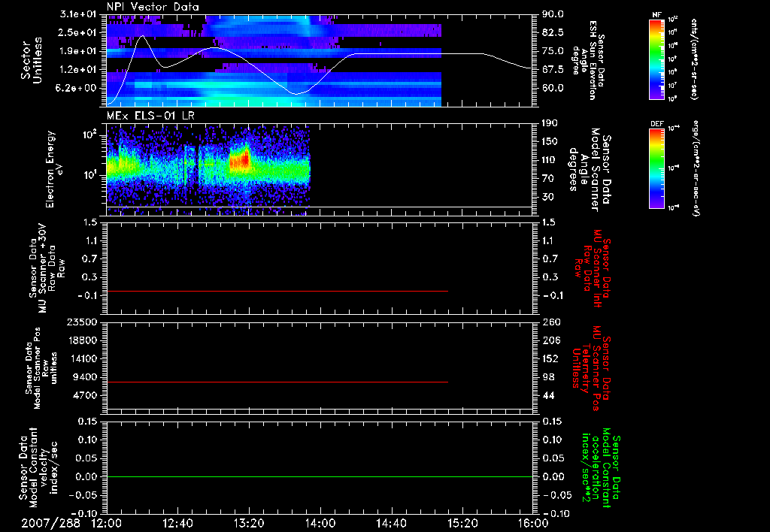Image resolution: width=770 pixels, height=532 pixels.
Task: Click the 98 telemetry tick label
Action: coord(547,377)
